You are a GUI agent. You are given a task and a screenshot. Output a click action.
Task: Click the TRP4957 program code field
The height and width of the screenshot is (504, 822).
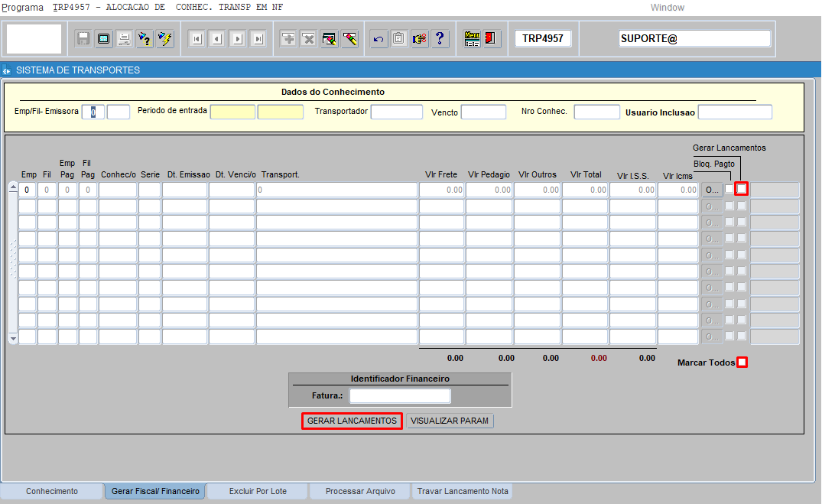click(543, 39)
